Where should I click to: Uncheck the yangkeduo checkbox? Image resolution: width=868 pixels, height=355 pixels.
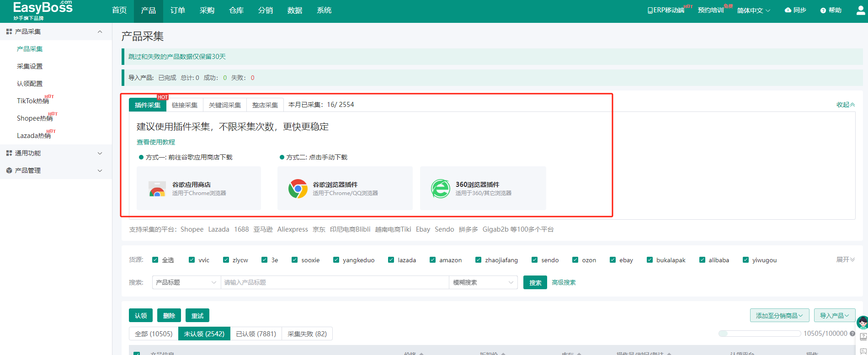point(336,260)
